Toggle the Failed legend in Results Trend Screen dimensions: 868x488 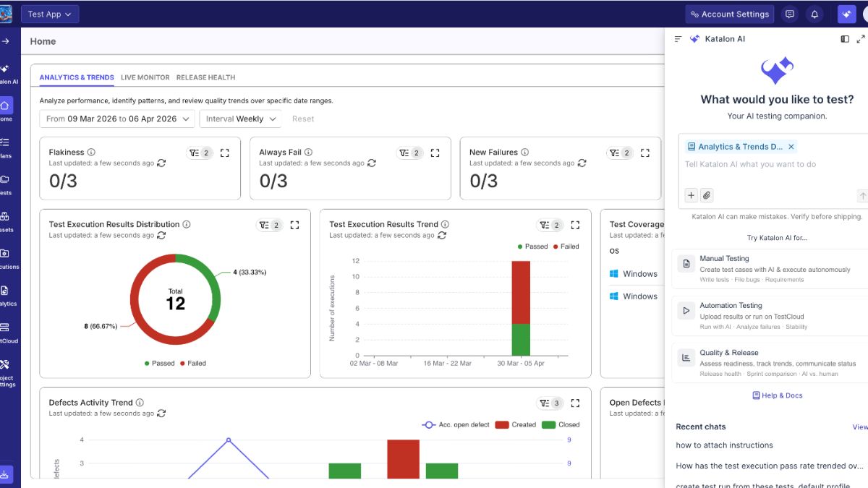(566, 247)
